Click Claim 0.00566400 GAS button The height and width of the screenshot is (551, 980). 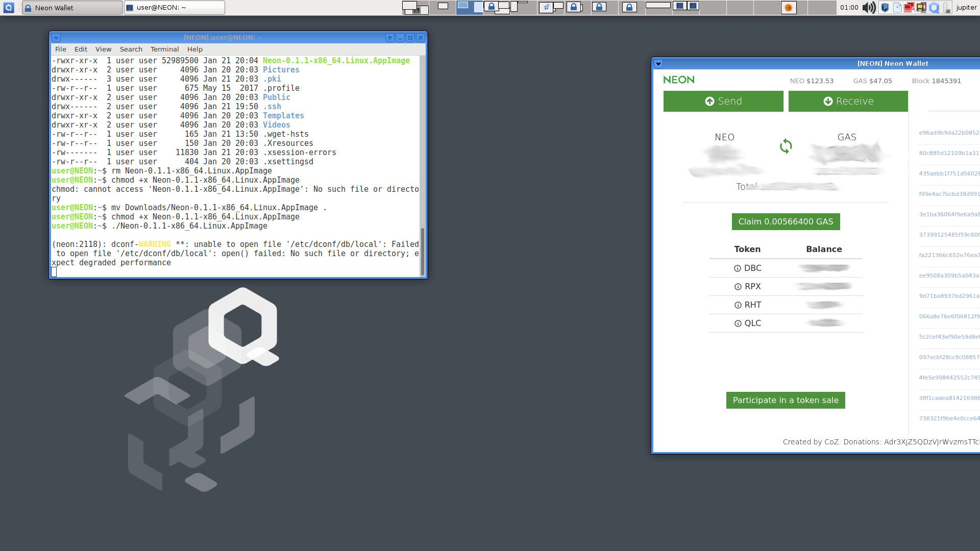(x=786, y=221)
